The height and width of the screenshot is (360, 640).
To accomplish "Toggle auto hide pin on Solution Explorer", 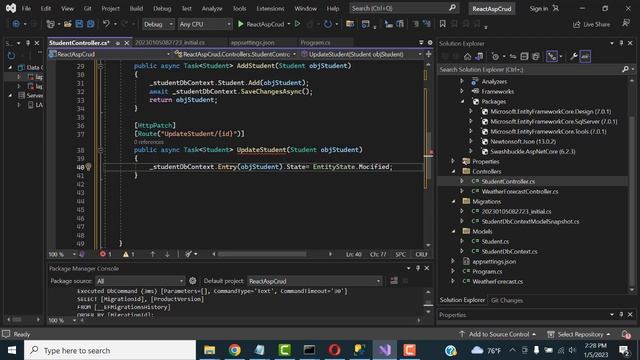I will (x=621, y=43).
